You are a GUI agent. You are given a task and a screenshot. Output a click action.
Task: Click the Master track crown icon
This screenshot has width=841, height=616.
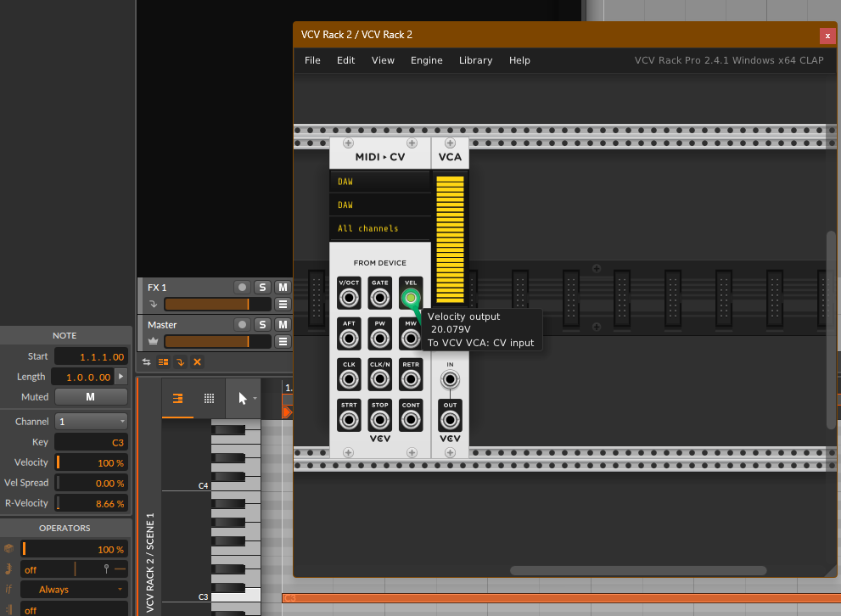(x=154, y=341)
